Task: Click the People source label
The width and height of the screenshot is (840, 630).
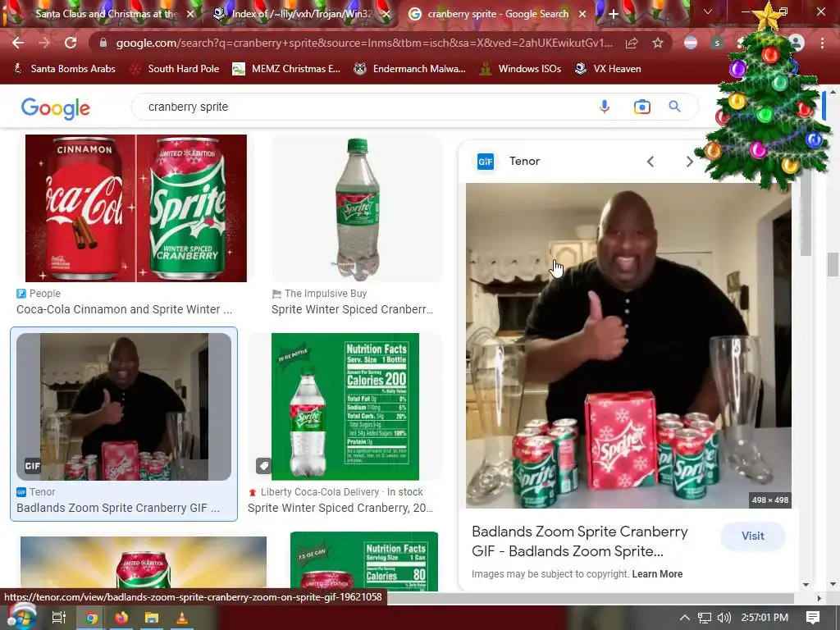Action: point(45,293)
